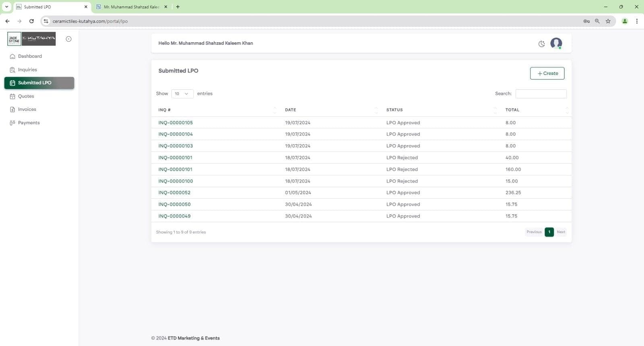Image resolution: width=644 pixels, height=346 pixels.
Task: Click the Previous pagination button
Action: (534, 232)
